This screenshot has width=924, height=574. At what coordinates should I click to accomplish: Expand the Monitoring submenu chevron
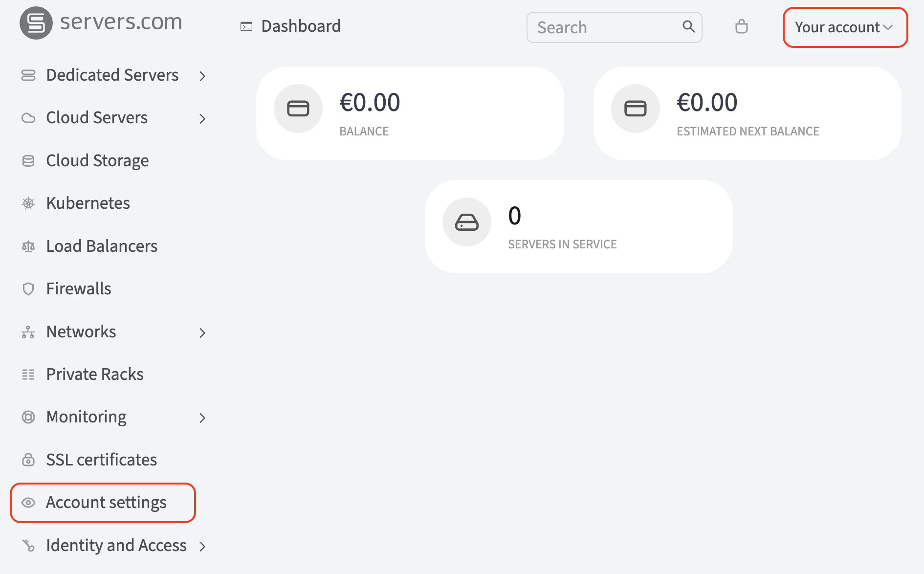[202, 418]
